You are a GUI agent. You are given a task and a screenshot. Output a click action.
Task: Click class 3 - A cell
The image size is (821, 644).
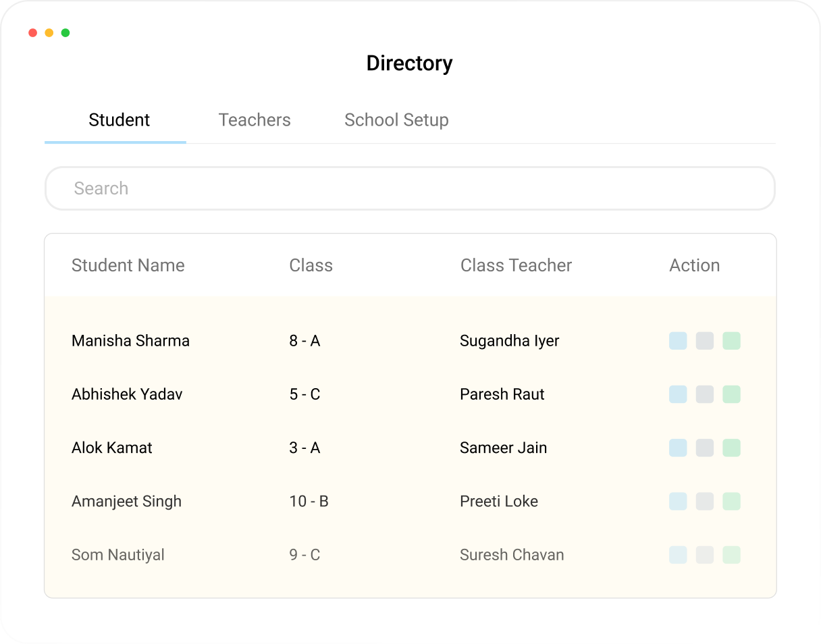click(304, 448)
